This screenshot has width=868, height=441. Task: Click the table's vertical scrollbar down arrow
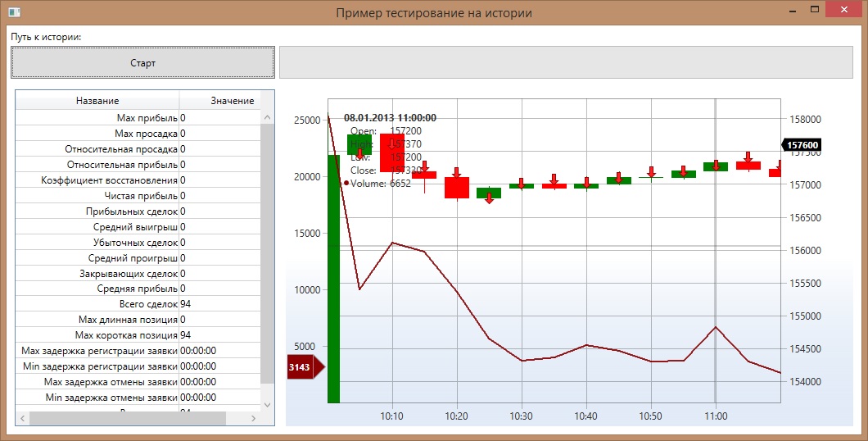tap(267, 403)
